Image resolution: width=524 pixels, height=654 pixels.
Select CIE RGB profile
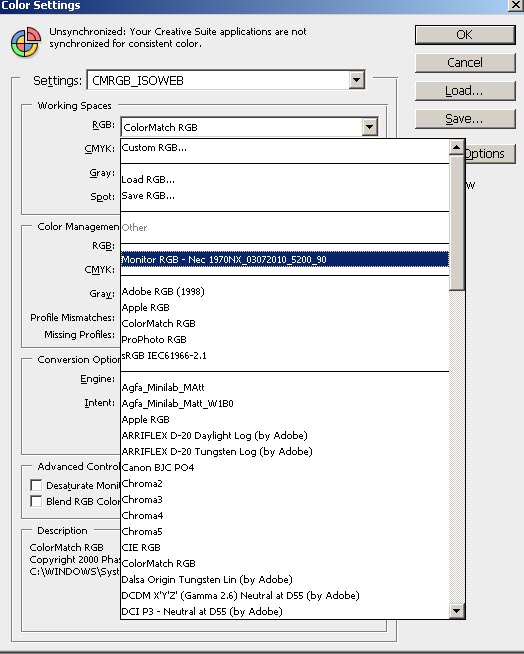(285, 547)
